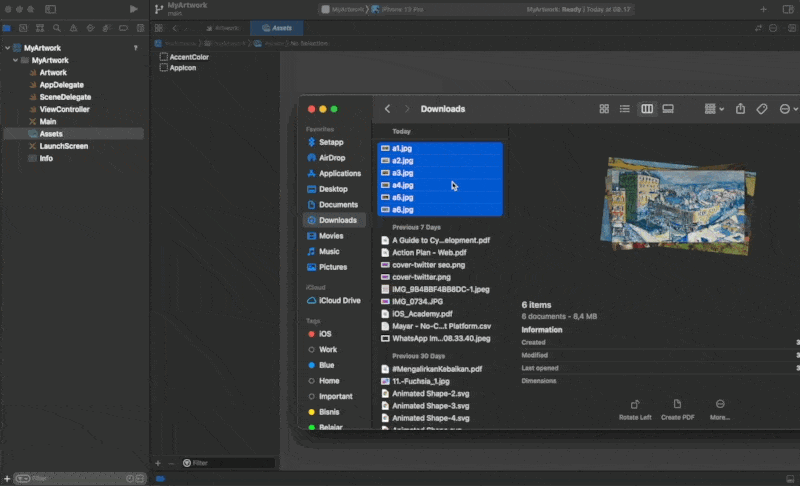Switch Finder to column view

click(647, 109)
